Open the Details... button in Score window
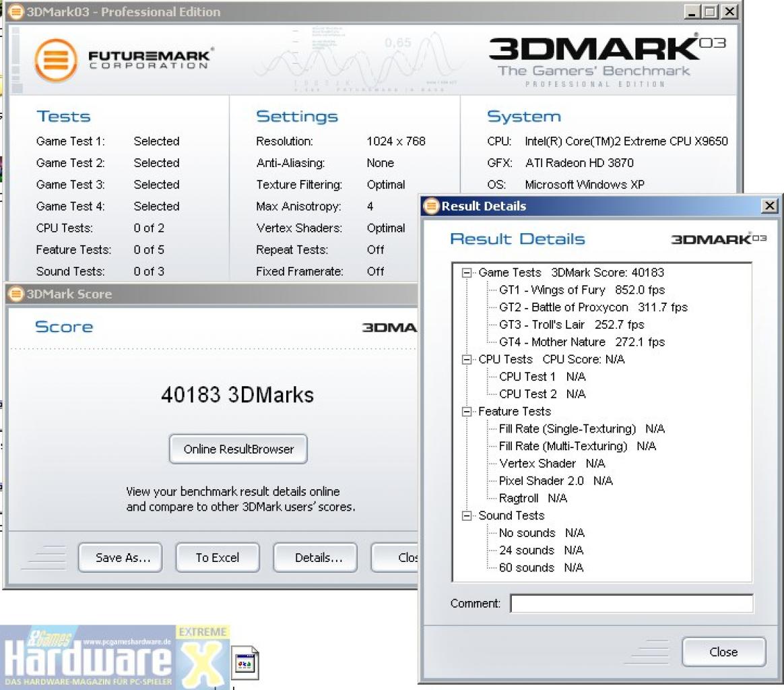Viewport: 784px width, 690px height. pyautogui.click(x=315, y=557)
